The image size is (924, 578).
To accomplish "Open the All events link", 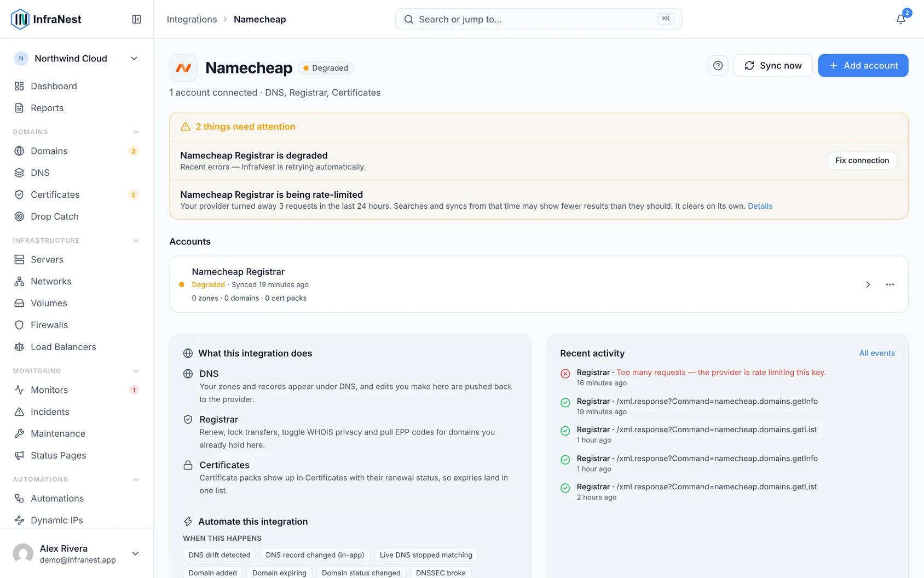I will (x=877, y=353).
